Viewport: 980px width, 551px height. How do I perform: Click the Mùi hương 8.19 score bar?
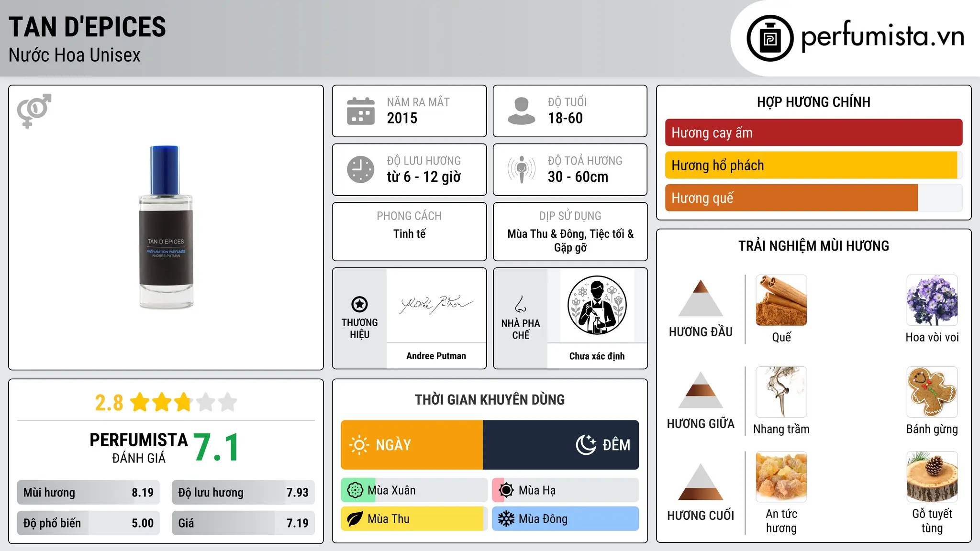point(89,493)
